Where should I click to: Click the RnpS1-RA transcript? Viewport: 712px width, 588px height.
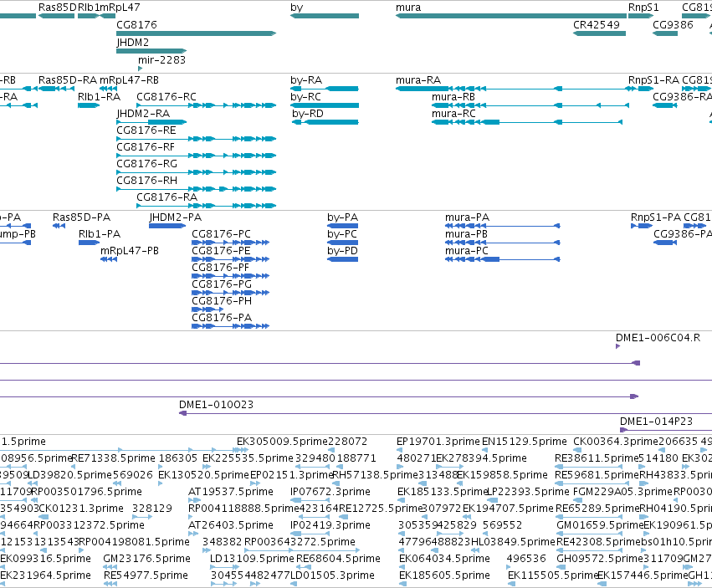(641, 89)
